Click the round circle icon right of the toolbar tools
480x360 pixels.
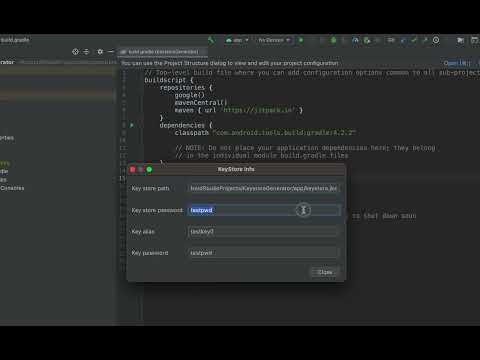(x=436, y=40)
